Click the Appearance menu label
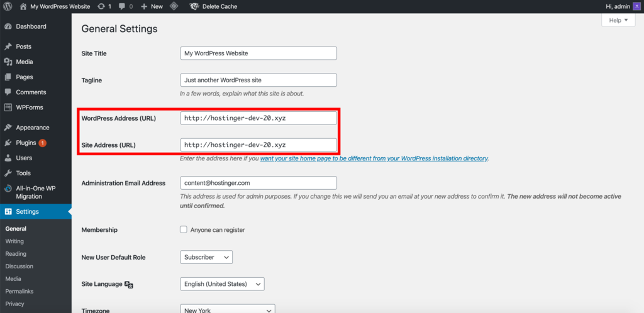Screen dimensions: 644x313 (33, 128)
